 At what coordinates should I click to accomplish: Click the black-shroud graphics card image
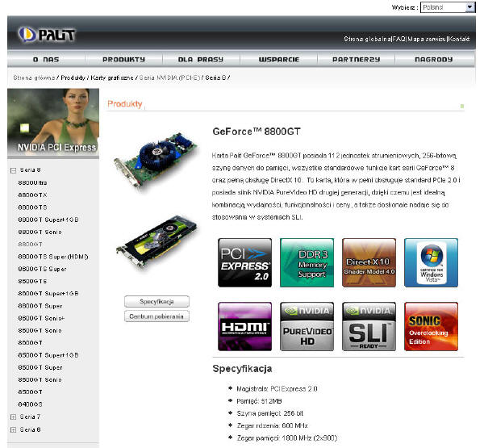[156, 241]
